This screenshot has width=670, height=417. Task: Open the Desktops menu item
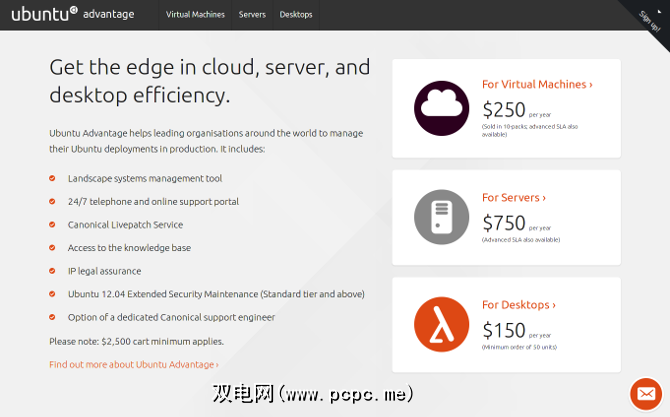tap(296, 15)
